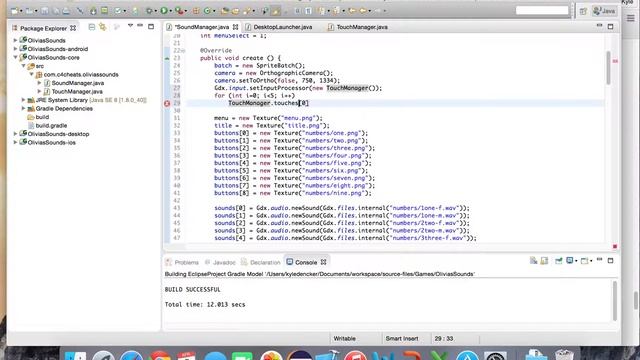Click the Writable status bar entry

point(344,339)
